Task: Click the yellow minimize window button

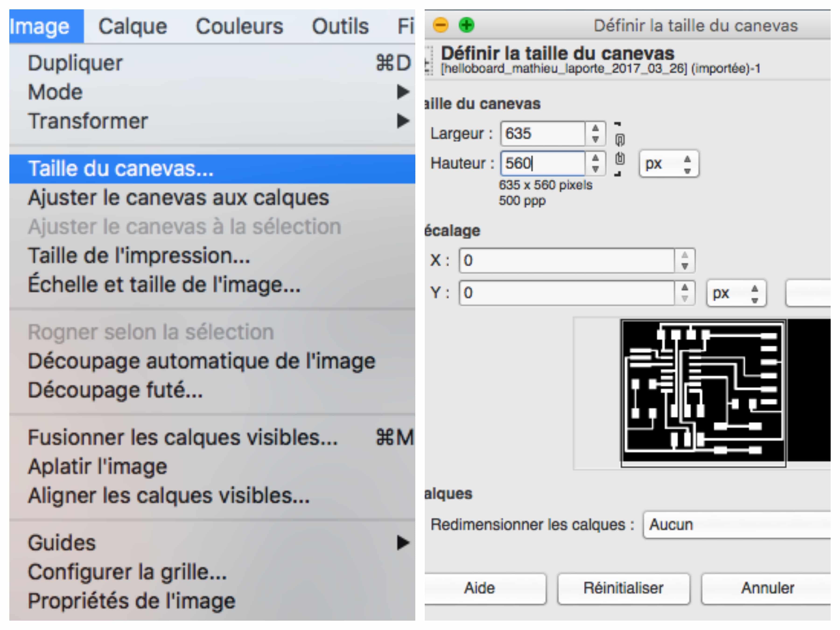Action: coord(441,25)
